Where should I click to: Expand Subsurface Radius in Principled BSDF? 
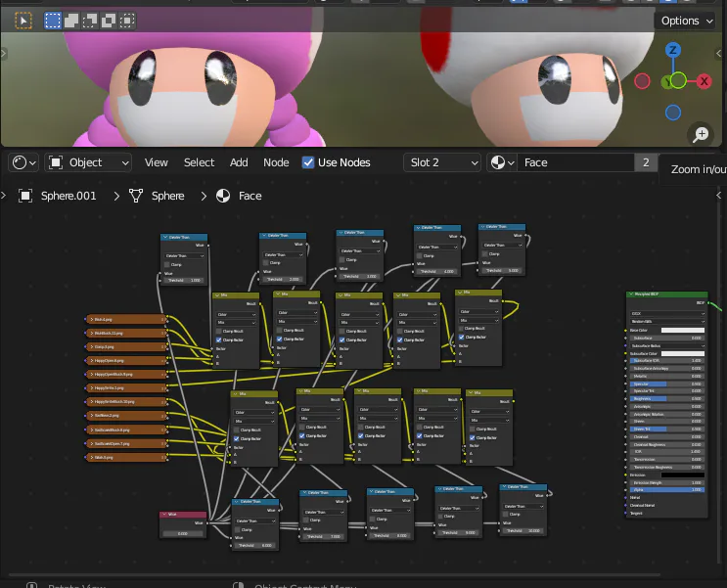point(667,346)
